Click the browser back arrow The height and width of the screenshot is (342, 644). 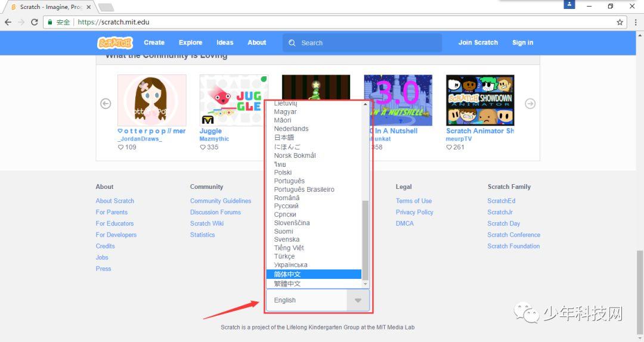point(8,22)
